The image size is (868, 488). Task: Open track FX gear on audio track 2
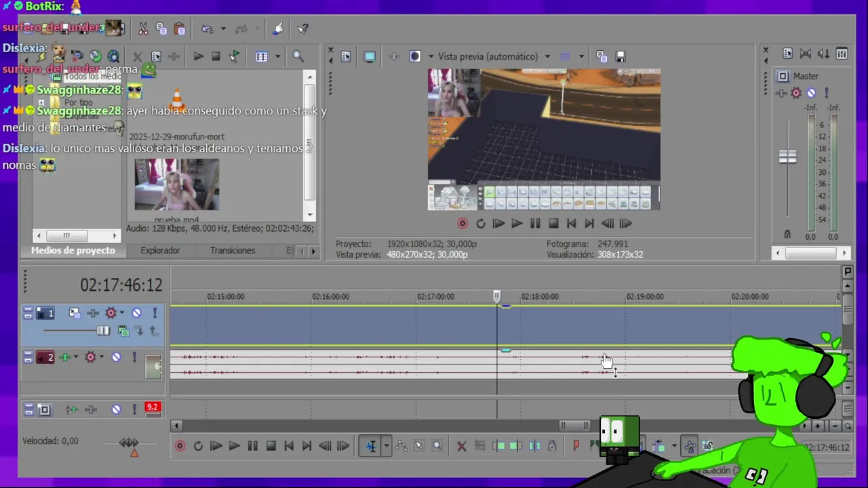pos(90,357)
